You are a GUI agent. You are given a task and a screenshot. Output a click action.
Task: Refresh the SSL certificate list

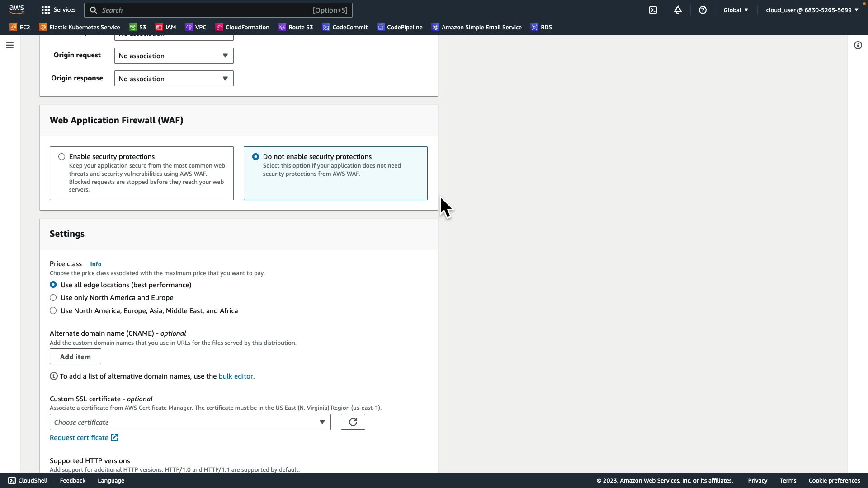pyautogui.click(x=353, y=422)
